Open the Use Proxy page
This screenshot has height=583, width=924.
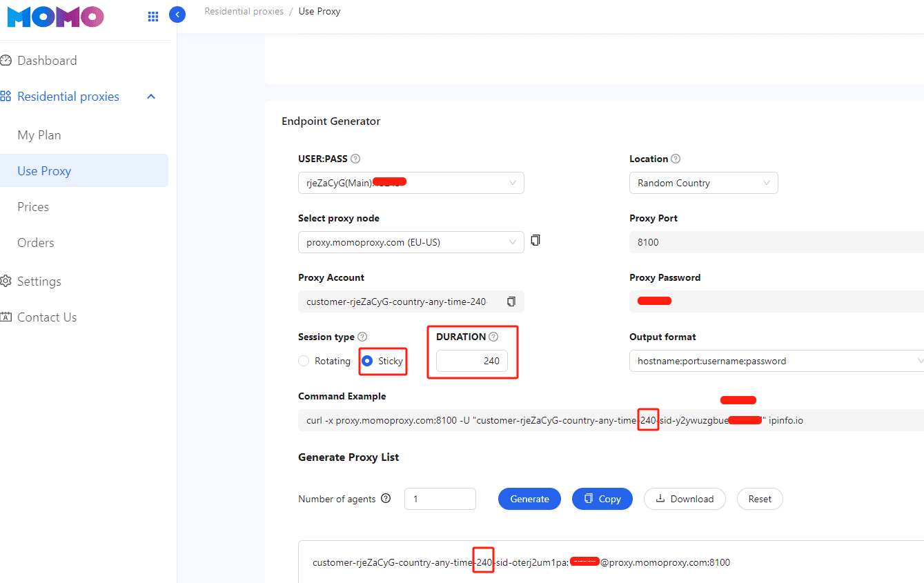coord(84,171)
